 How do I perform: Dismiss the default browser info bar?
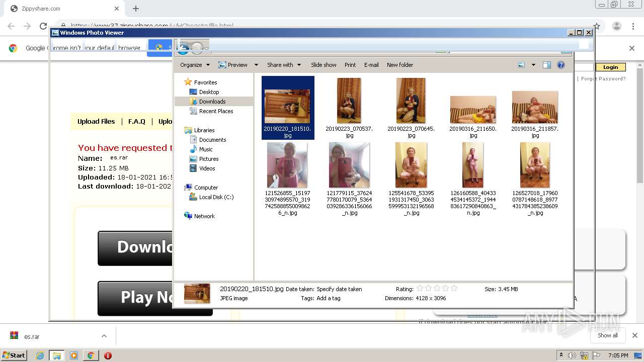(632, 48)
